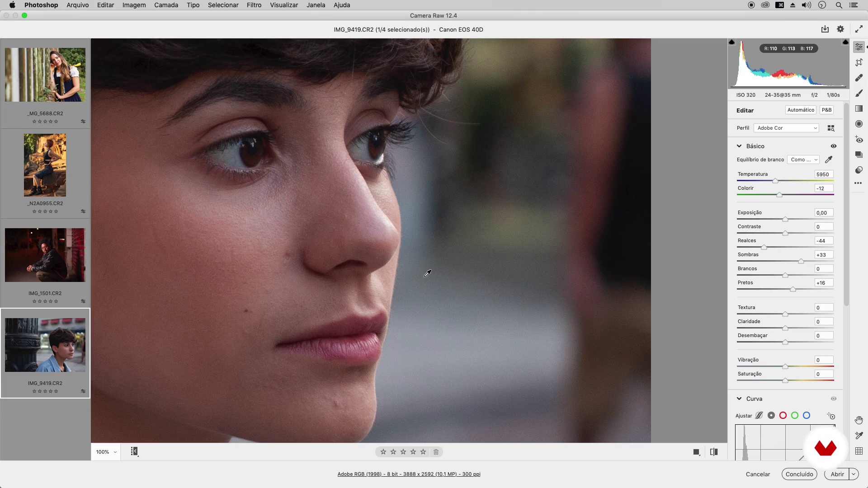Toggle Curva panel visibility eye
Screen dimensions: 868x488
(834, 399)
